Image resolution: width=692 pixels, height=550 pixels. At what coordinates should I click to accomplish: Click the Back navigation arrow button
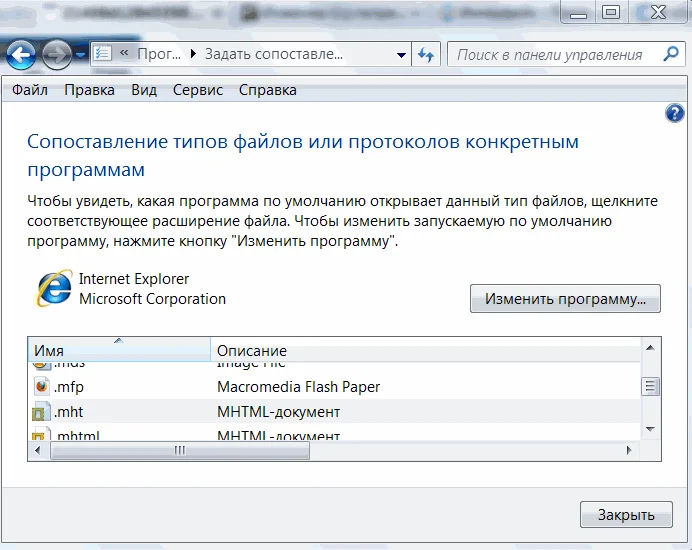(21, 55)
